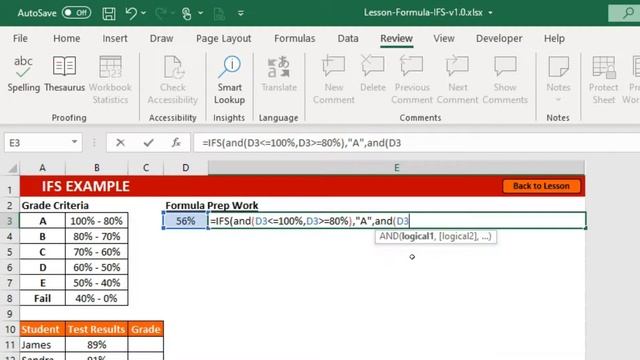640x360 pixels.
Task: Select column D header
Action: [186, 168]
